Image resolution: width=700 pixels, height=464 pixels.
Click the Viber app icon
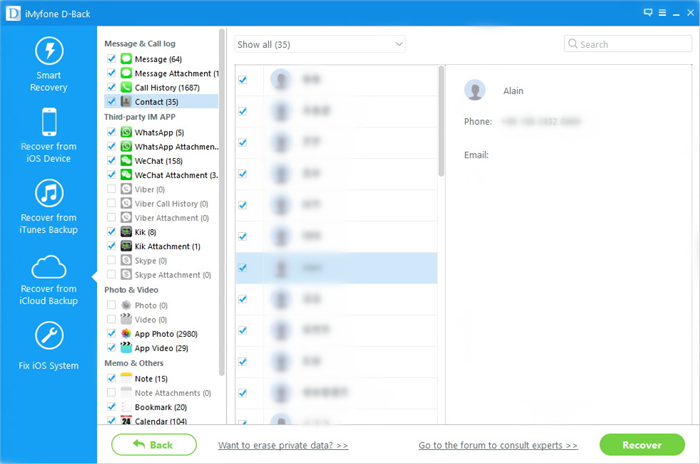coord(126,189)
